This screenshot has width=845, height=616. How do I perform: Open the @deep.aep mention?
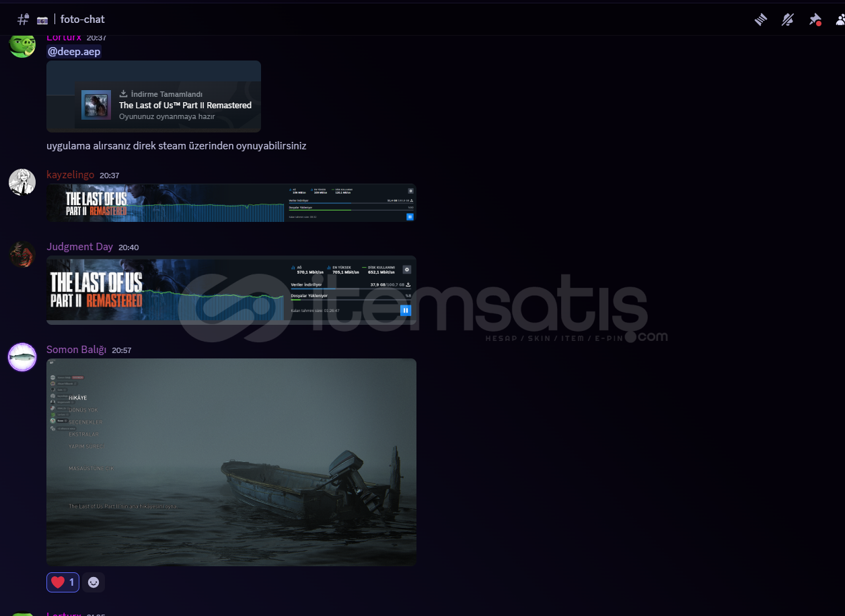[74, 52]
